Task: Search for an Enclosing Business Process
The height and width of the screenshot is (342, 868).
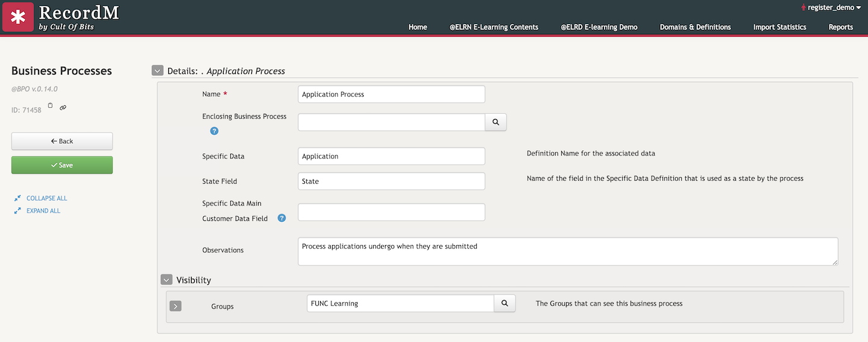Action: pos(495,122)
